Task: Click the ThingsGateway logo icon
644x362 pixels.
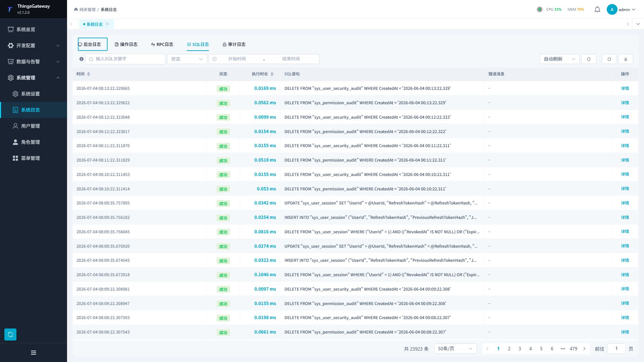Action: (10, 9)
